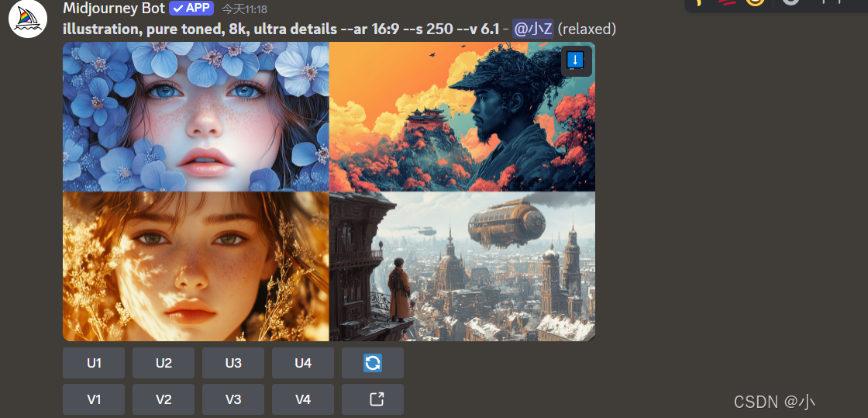Open the Midjourney Bot username profile

click(114, 9)
